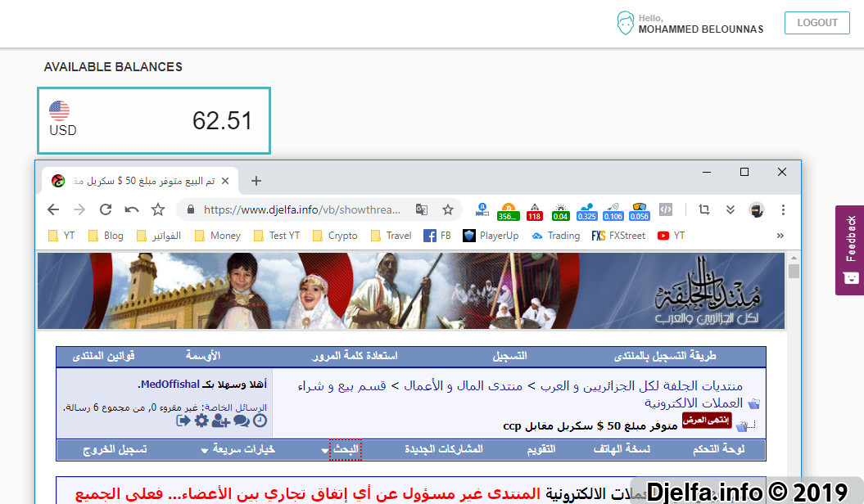Screen dimensions: 864x504
Task: Click the LOGOUT button
Action: point(817,23)
